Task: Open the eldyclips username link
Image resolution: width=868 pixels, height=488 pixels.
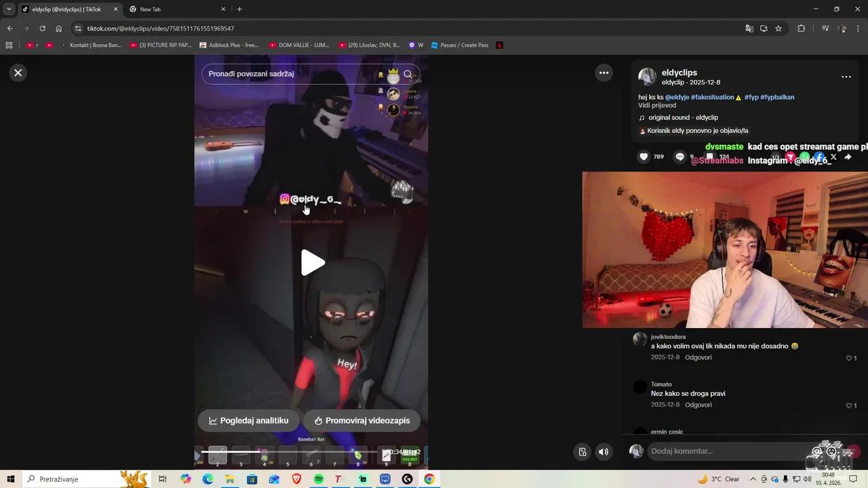Action: (x=679, y=73)
